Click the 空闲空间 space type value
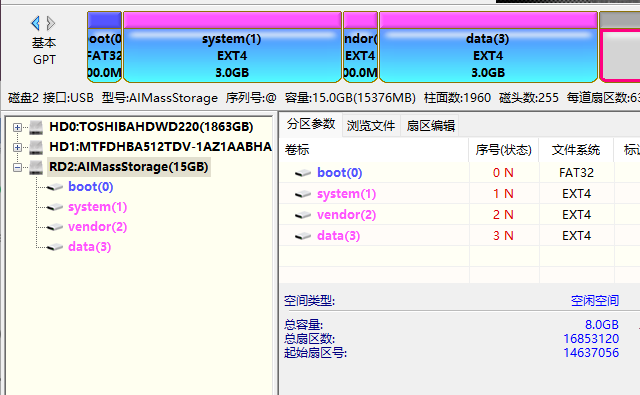This screenshot has height=395, width=640. click(x=595, y=301)
